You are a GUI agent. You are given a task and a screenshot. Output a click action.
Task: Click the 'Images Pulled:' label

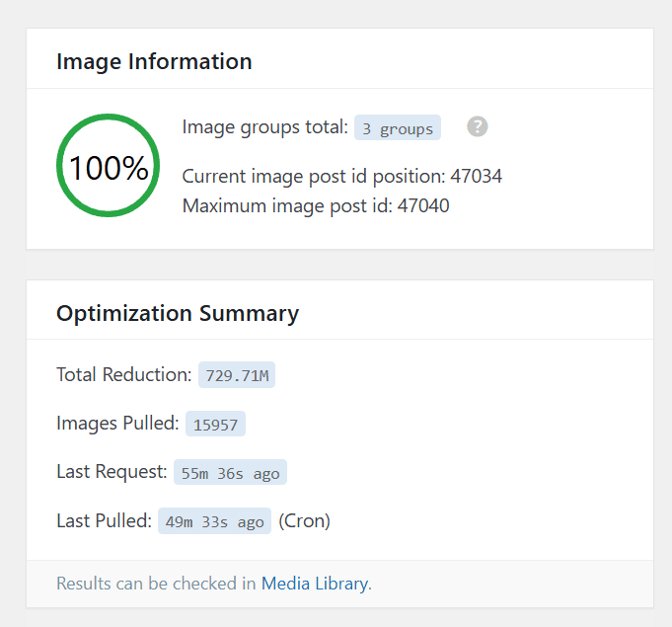point(117,424)
